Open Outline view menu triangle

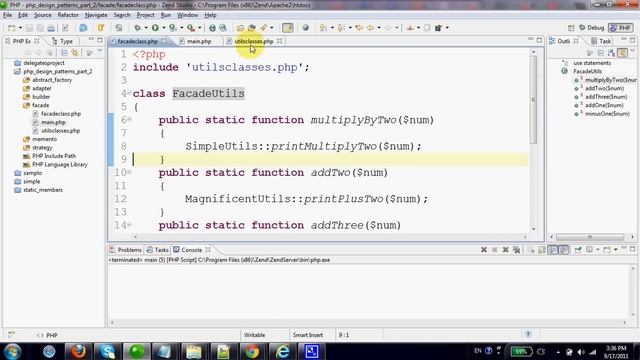coord(633,52)
